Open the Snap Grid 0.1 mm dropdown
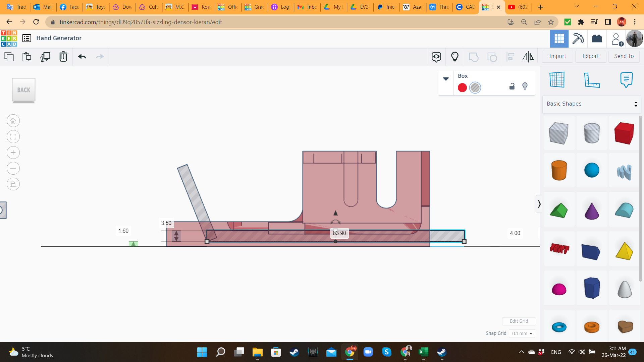 (x=522, y=334)
